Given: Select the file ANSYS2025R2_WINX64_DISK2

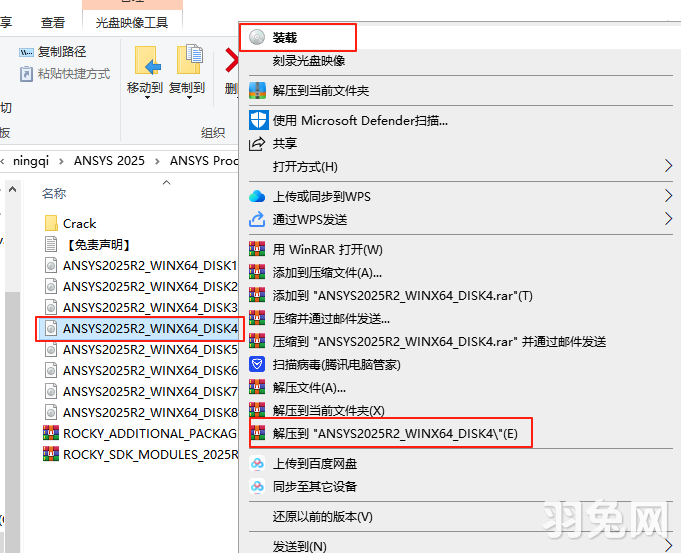Looking at the screenshot, I should point(141,286).
